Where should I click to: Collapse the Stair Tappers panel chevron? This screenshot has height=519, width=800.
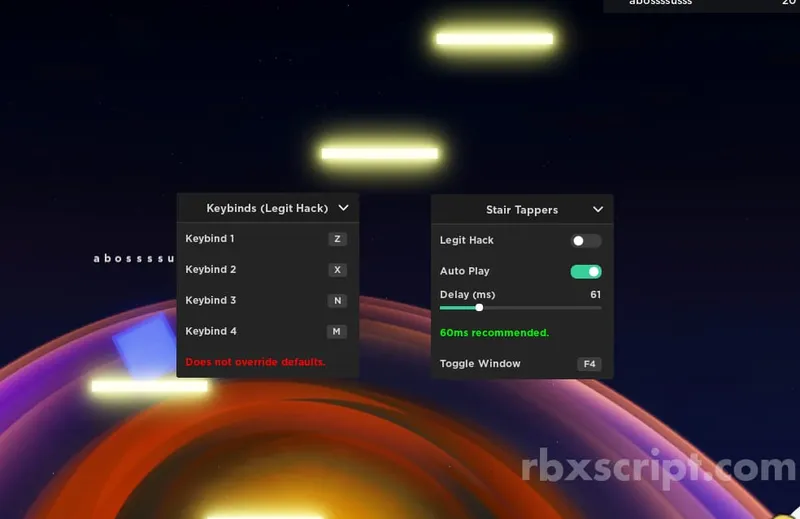pyautogui.click(x=598, y=209)
